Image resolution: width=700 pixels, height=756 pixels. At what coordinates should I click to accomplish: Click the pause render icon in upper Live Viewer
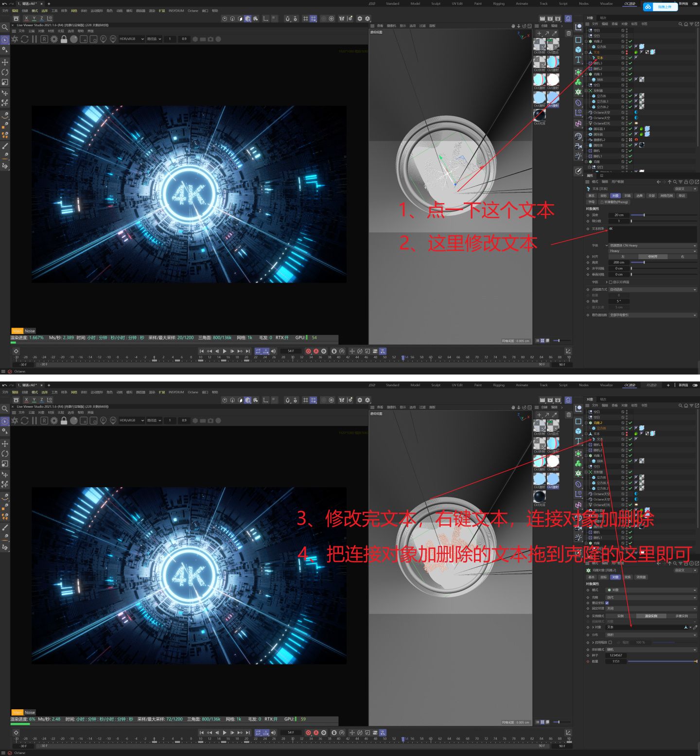point(35,39)
